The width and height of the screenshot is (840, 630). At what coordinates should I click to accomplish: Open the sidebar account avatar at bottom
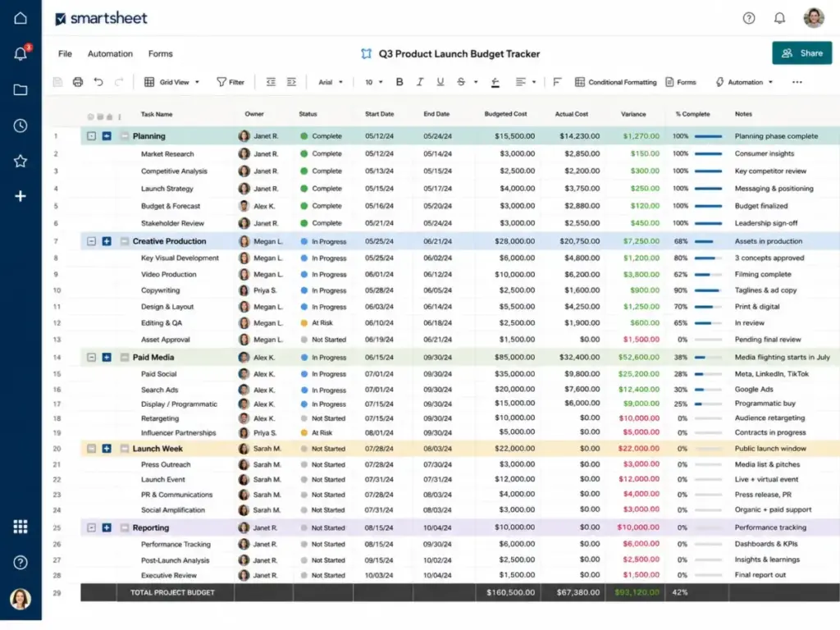[21, 599]
